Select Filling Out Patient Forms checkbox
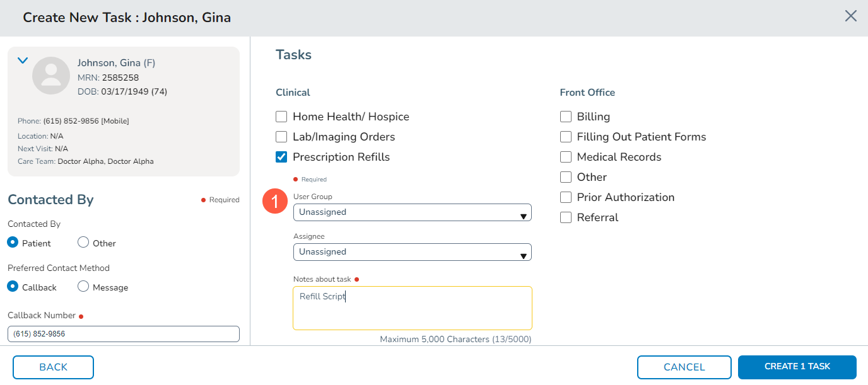The height and width of the screenshot is (385, 868). point(566,137)
